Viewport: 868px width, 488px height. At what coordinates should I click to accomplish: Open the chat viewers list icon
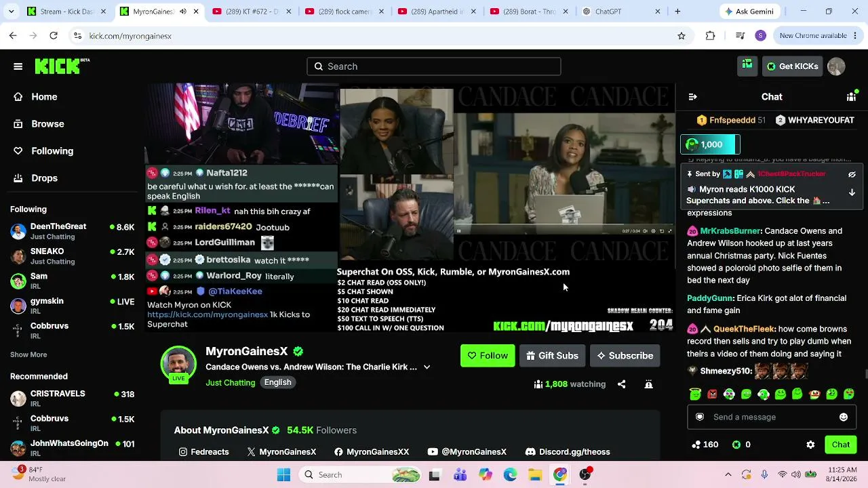[851, 97]
